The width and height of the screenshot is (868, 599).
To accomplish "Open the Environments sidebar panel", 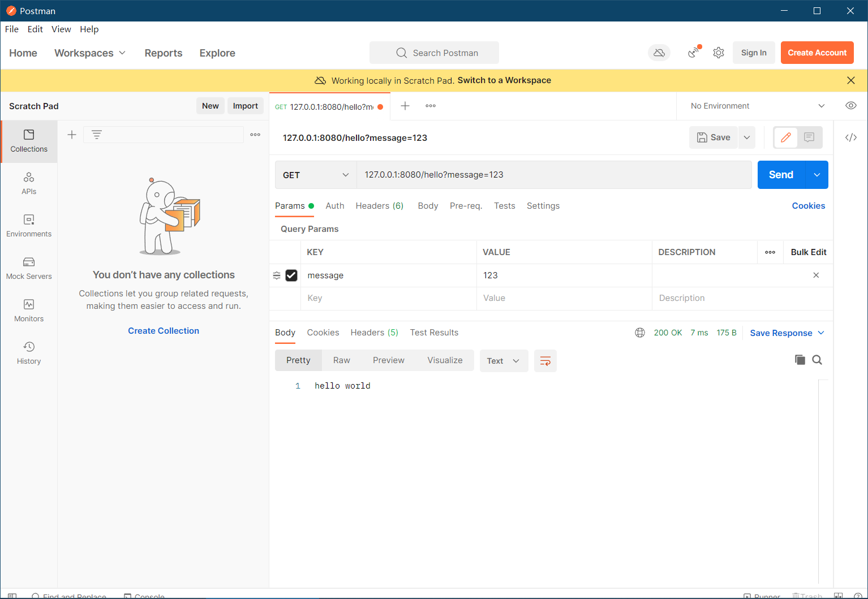I will 29,226.
